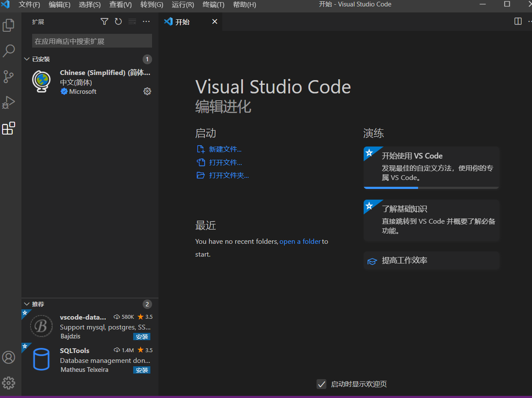Screen dimensions: 532x398
Task: Open the 终端(T) menu
Action: pos(213,5)
